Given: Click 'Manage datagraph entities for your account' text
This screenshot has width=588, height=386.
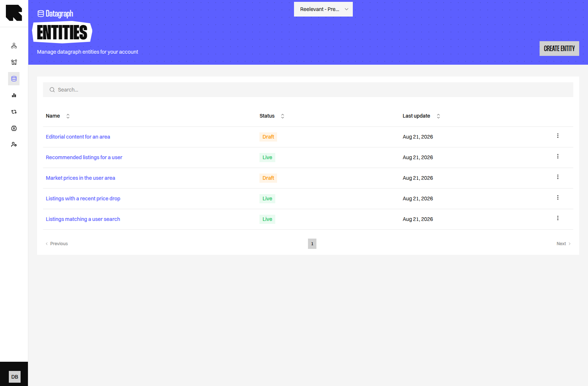Looking at the screenshot, I should [x=87, y=52].
